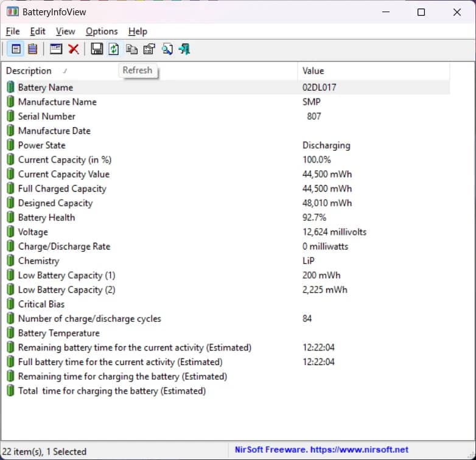Screen dimensions: 476x460
Task: Click the battery icon next to Designed Capacity
Action: point(10,203)
